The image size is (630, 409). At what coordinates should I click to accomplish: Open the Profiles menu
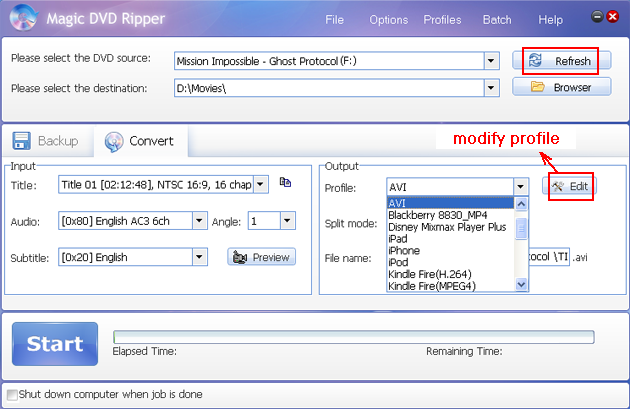point(442,20)
